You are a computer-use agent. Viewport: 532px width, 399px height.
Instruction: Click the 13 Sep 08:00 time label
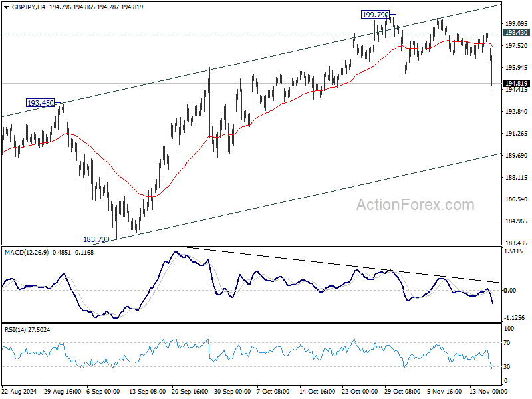coord(147,391)
